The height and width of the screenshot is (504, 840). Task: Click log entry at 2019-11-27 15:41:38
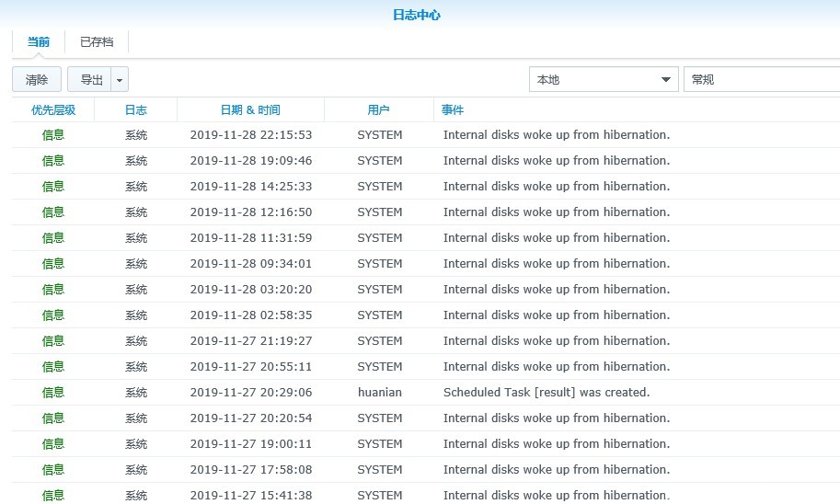pyautogui.click(x=250, y=495)
